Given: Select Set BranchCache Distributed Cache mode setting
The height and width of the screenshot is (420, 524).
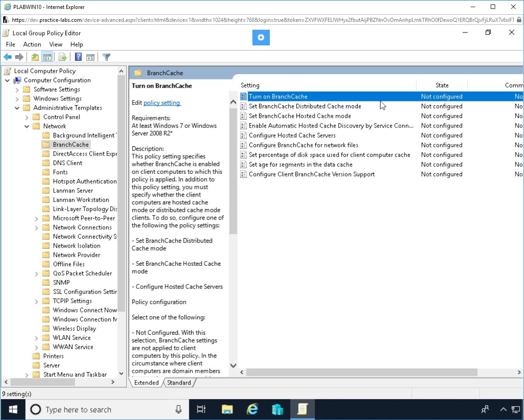Looking at the screenshot, I should [305, 106].
